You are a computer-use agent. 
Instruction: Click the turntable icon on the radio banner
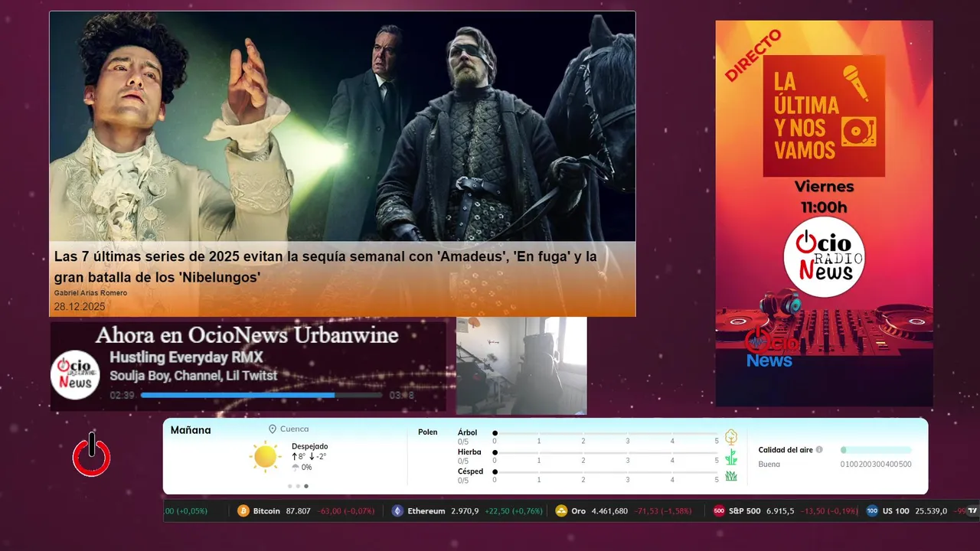point(858,132)
